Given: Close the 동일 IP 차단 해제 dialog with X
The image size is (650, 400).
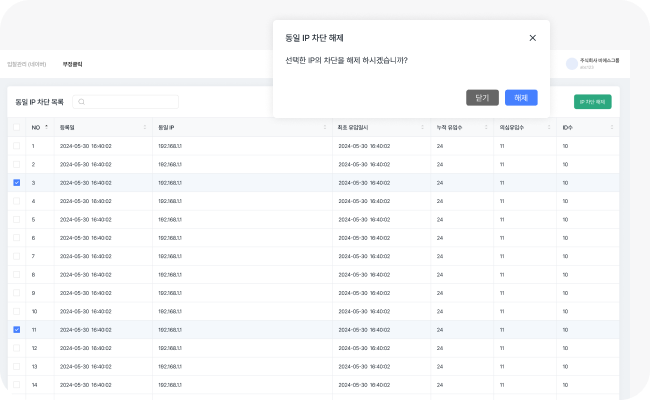Looking at the screenshot, I should tap(532, 38).
